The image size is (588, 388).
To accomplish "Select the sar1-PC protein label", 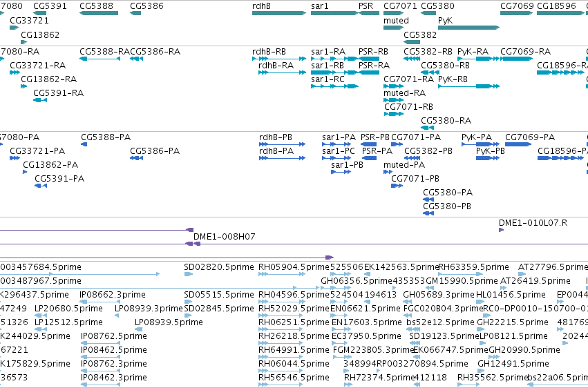I will tap(339, 151).
